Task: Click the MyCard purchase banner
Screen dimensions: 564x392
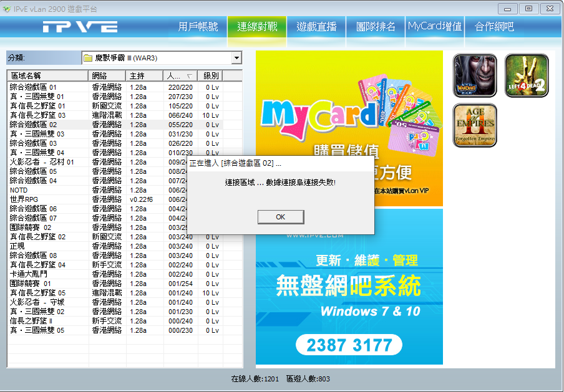Action: click(349, 100)
